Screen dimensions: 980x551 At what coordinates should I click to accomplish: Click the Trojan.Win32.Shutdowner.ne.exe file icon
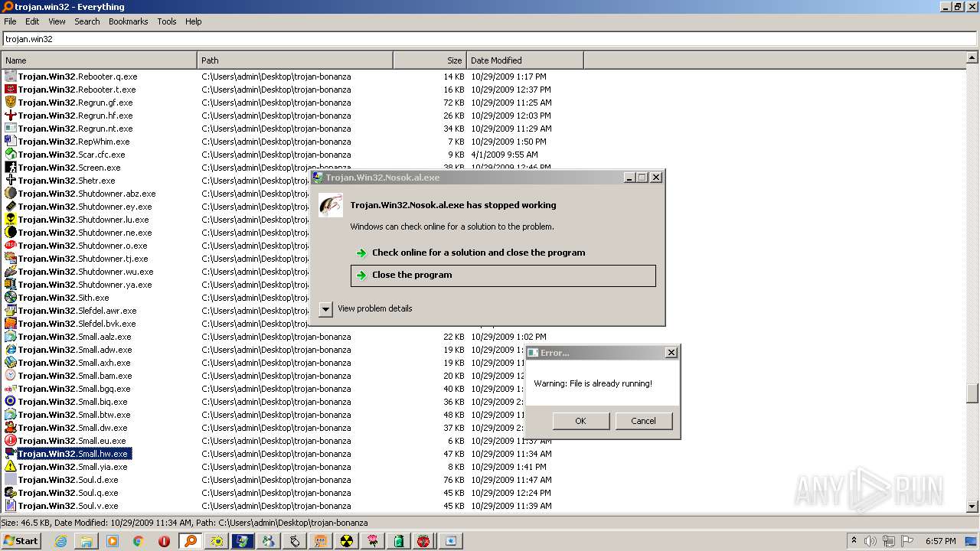[x=11, y=233]
